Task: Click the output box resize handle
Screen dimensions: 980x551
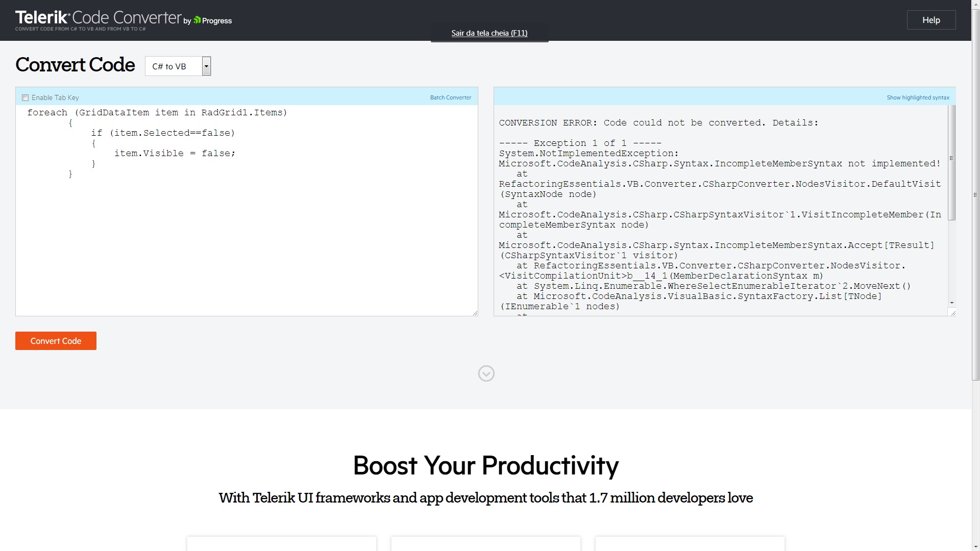Action: click(x=952, y=312)
